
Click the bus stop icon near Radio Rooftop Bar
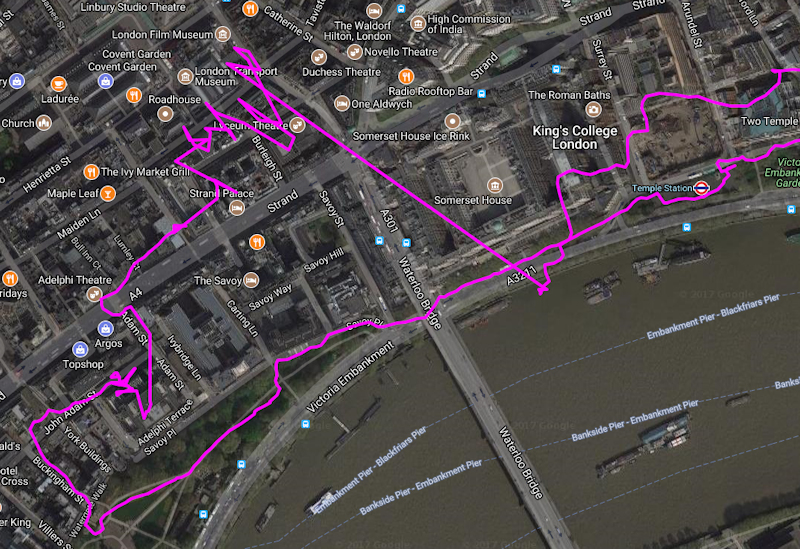click(x=481, y=93)
